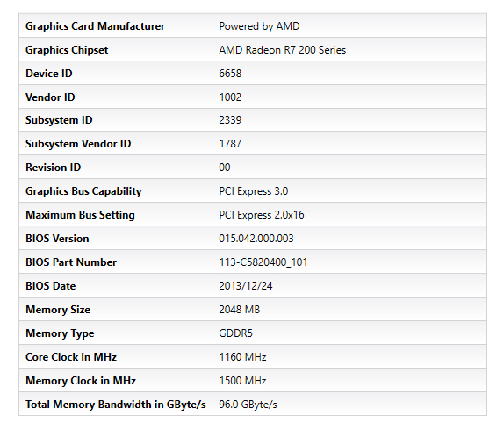Select the BIOS Version label
Image resolution: width=504 pixels, height=423 pixels.
57,239
